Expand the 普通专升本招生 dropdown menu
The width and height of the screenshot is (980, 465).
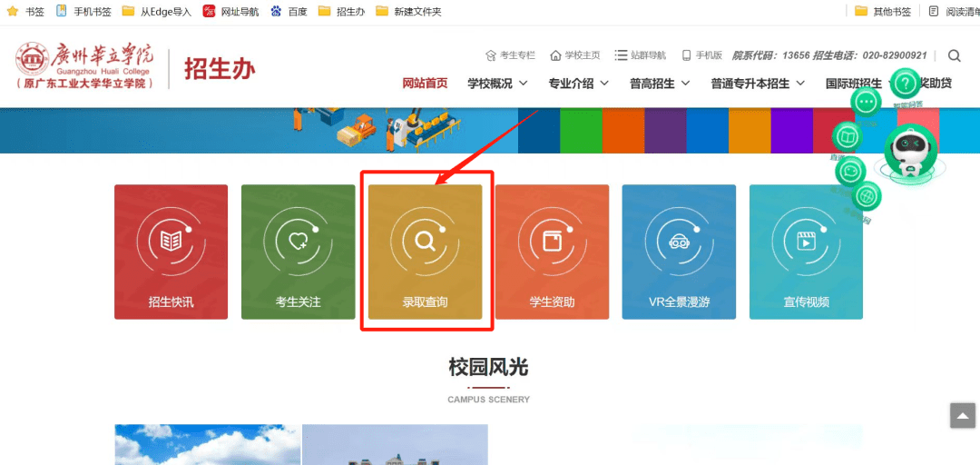tap(758, 84)
